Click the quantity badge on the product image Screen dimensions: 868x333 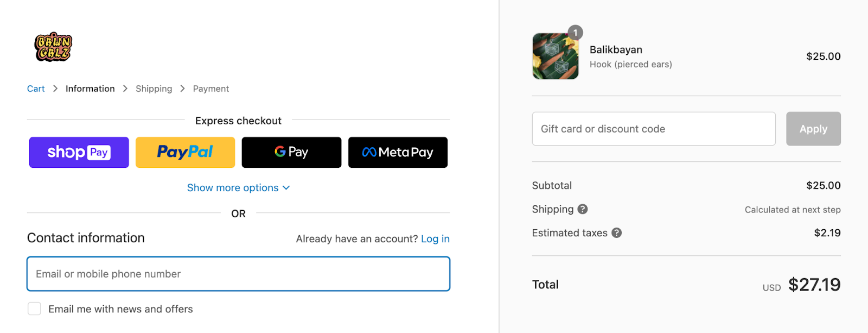point(575,33)
